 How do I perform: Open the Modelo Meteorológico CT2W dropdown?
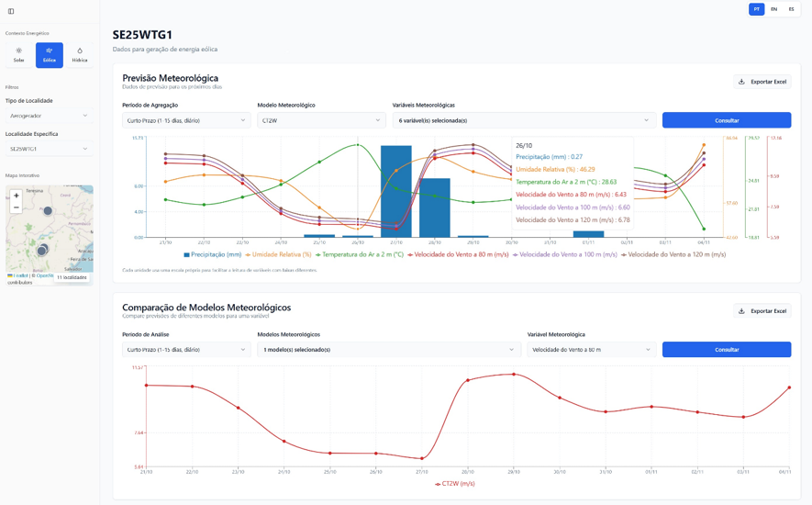tap(321, 120)
